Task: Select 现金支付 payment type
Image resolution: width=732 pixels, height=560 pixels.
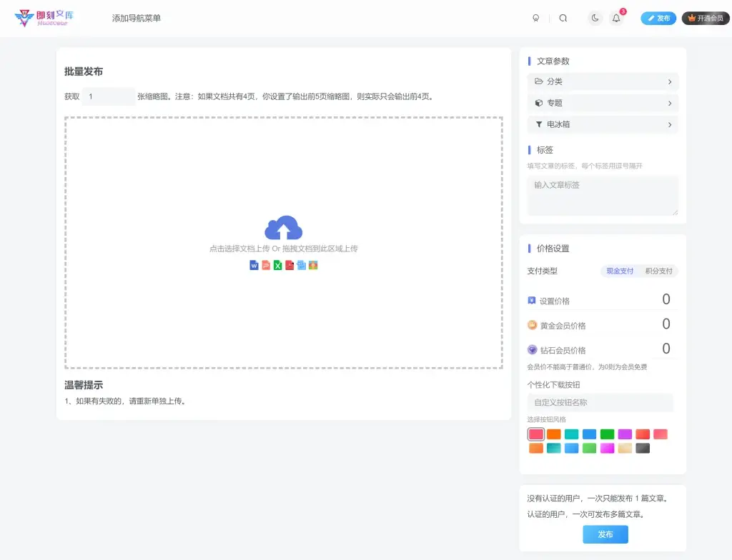Action: 620,271
